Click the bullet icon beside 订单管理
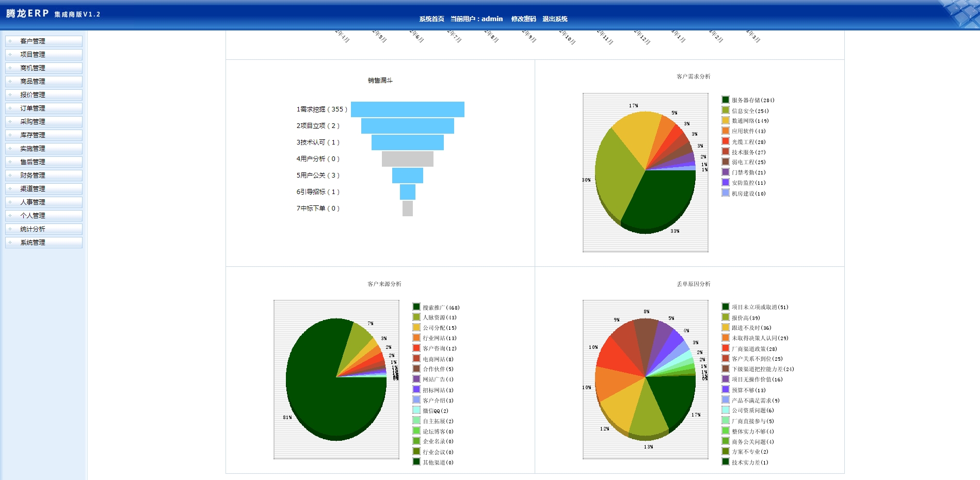 (10, 108)
